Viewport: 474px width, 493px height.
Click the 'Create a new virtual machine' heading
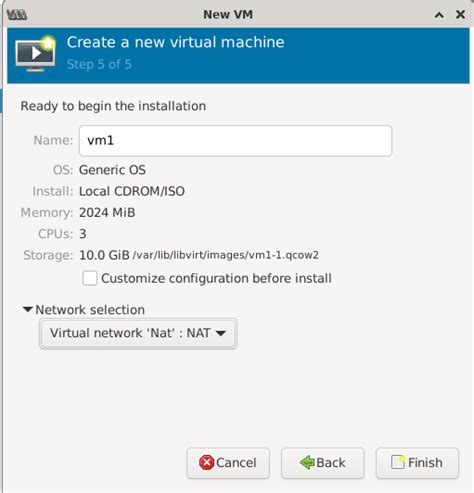pyautogui.click(x=176, y=42)
